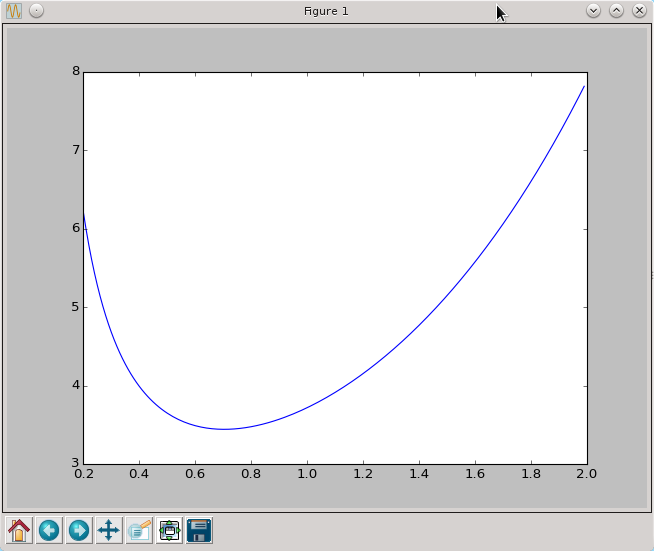Click the 0.2 tick label on x-axis
This screenshot has height=551, width=654.
coord(84,474)
